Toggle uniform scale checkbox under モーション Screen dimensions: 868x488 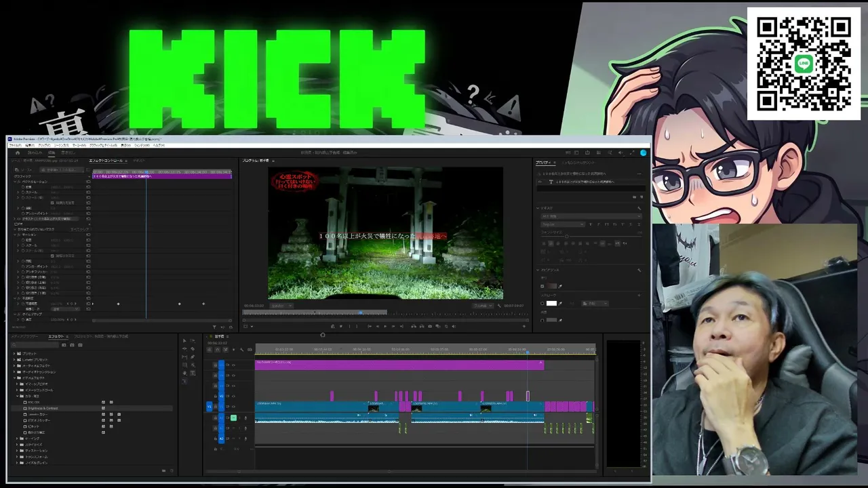54,256
